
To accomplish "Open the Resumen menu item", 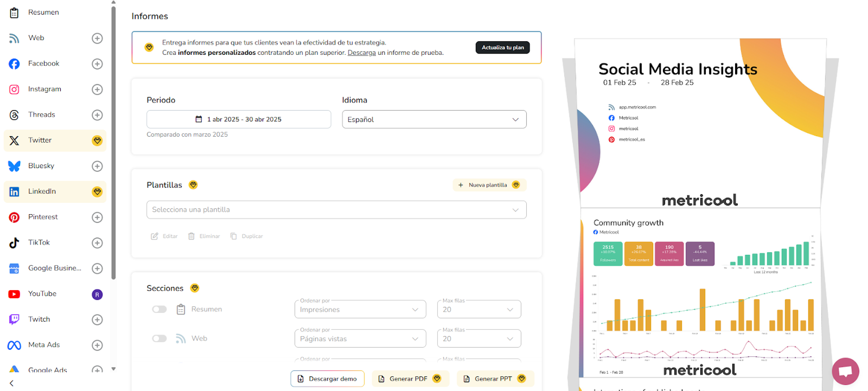I will [55, 12].
